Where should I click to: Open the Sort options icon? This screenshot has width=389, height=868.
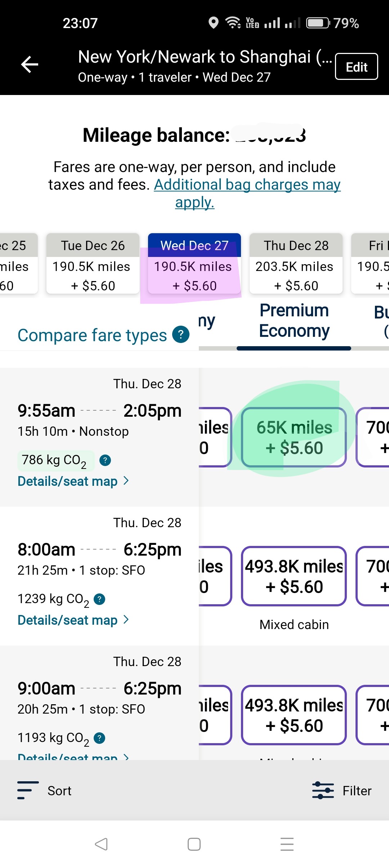tap(28, 791)
